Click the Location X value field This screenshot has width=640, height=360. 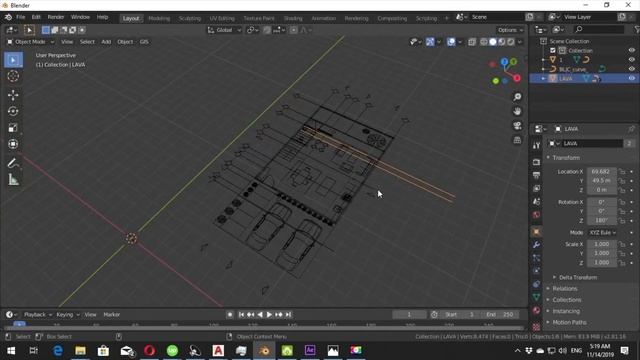click(x=602, y=172)
